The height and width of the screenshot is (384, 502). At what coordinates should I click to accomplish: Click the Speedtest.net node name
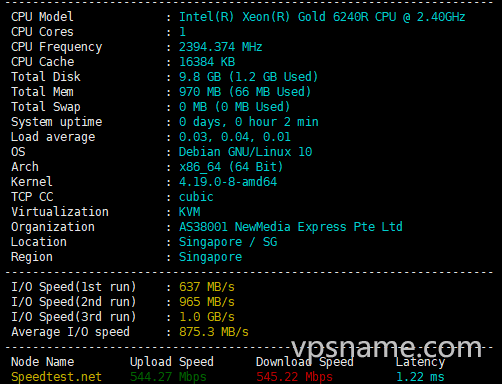(x=56, y=377)
